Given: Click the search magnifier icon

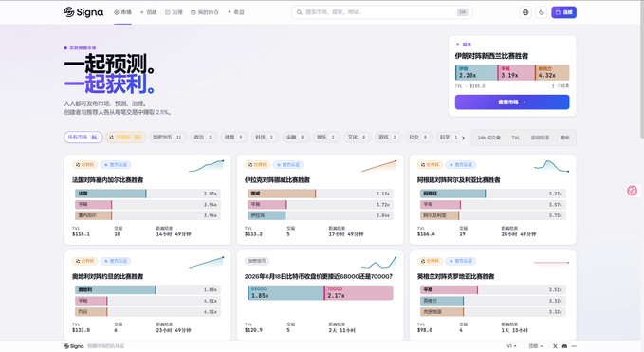Looking at the screenshot, I should (x=300, y=12).
